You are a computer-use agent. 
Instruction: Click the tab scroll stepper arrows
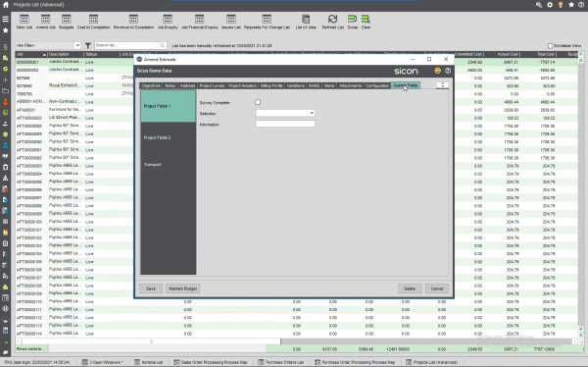(x=443, y=85)
